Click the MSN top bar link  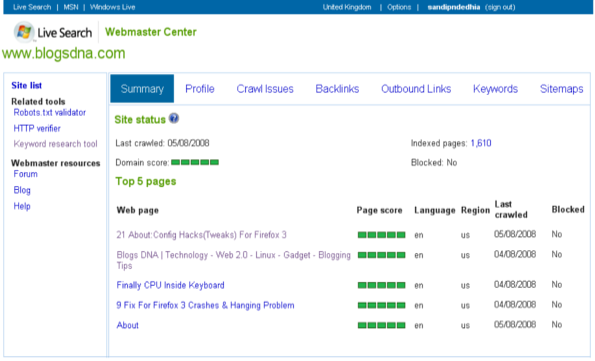(x=71, y=7)
